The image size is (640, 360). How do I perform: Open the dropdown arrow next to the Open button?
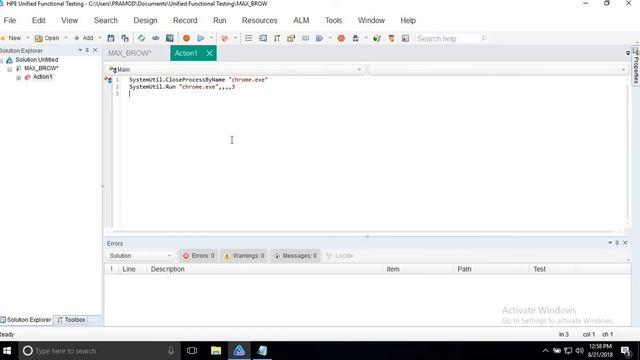coord(66,38)
